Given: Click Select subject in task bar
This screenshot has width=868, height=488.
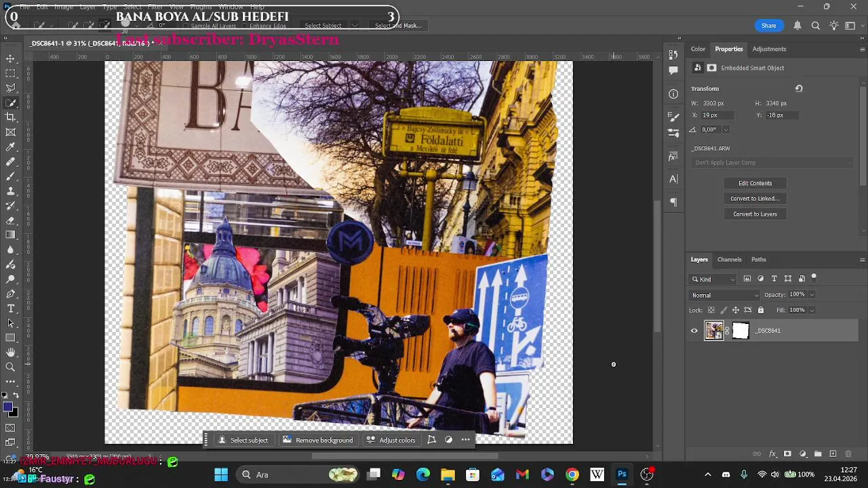Looking at the screenshot, I should [243, 440].
